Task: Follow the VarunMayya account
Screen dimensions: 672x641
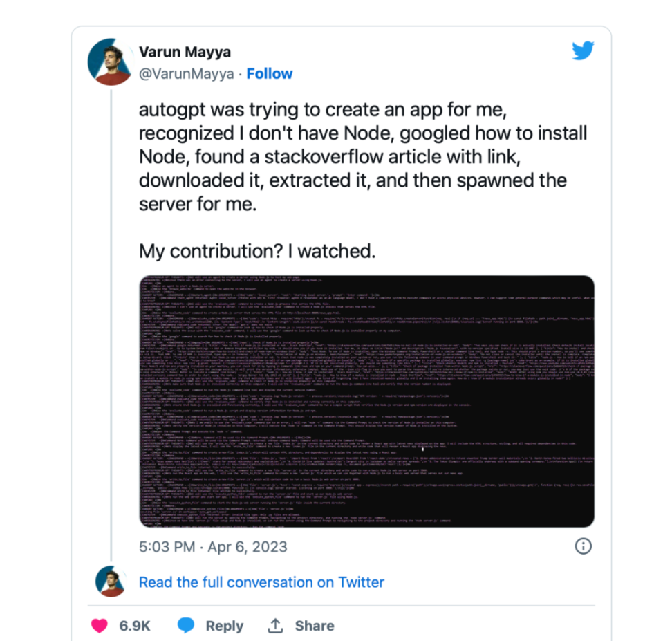Action: pyautogui.click(x=270, y=74)
